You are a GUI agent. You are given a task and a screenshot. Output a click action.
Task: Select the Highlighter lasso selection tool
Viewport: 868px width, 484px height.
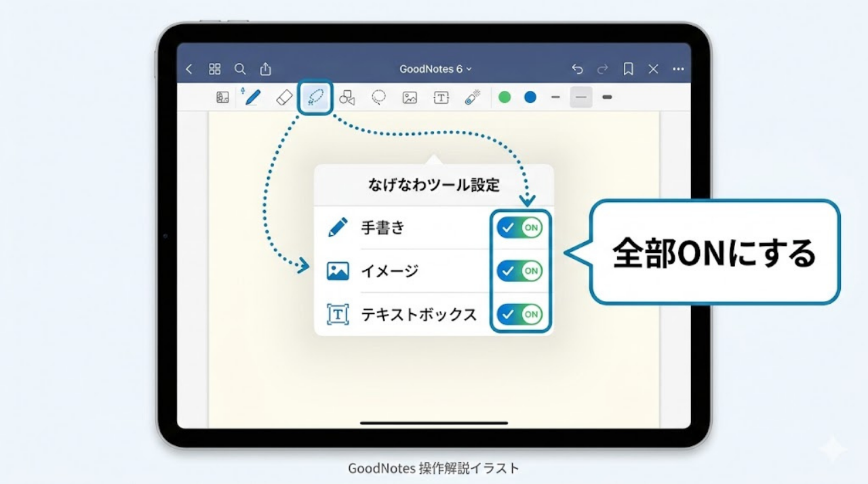tap(378, 97)
